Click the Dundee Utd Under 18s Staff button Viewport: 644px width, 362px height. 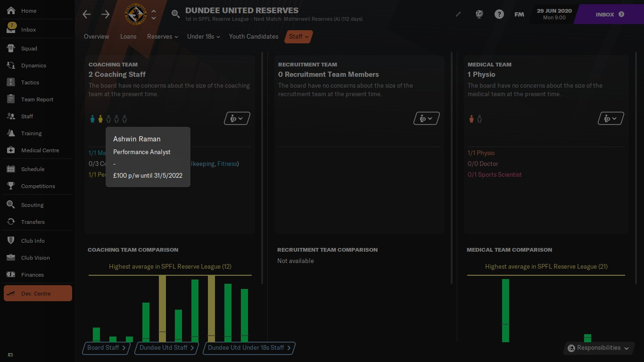pyautogui.click(x=249, y=348)
